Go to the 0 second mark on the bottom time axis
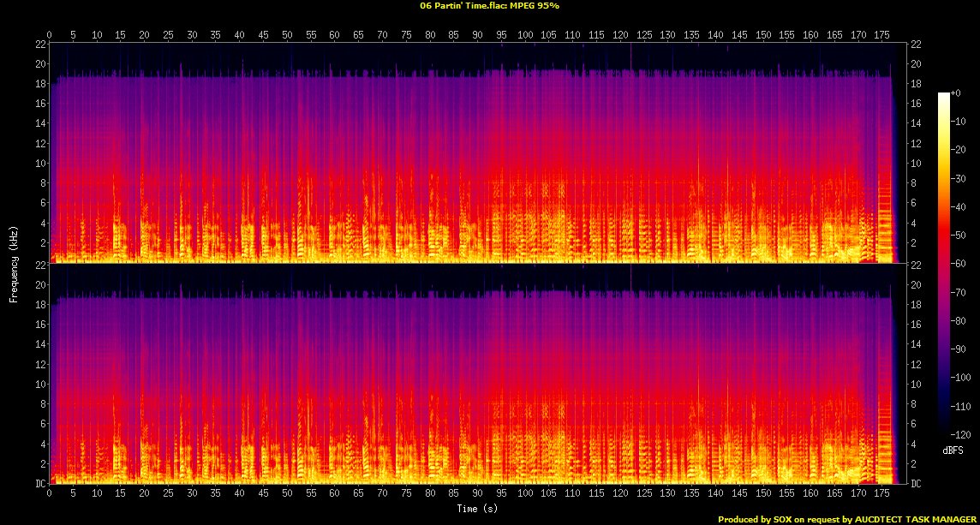This screenshot has width=980, height=525. tap(50, 494)
